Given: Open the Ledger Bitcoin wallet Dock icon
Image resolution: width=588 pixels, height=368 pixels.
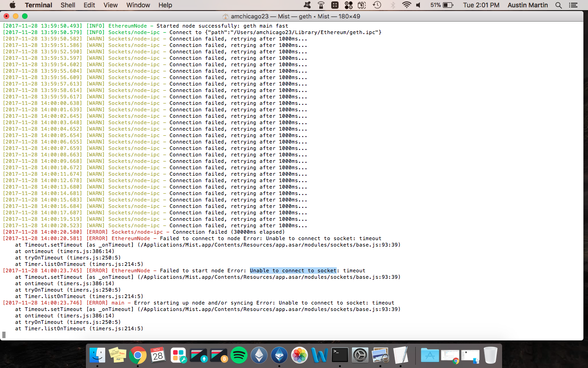Looking at the screenshot, I should pyautogui.click(x=219, y=355).
